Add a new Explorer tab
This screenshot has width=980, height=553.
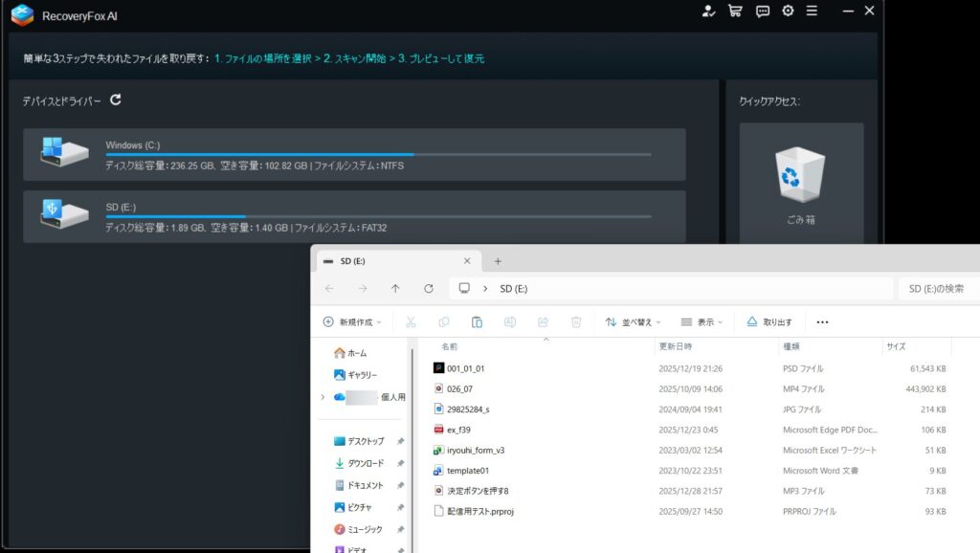pos(498,261)
